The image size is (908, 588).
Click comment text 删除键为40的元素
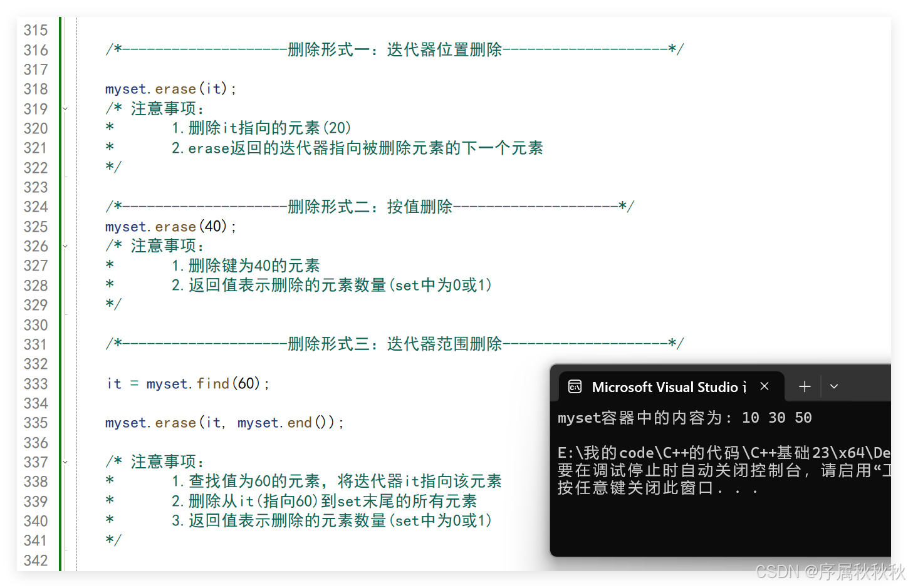tap(254, 266)
